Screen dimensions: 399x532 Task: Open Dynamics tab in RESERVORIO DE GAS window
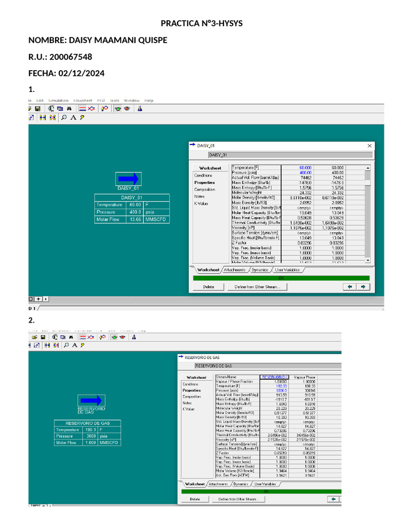point(241,484)
